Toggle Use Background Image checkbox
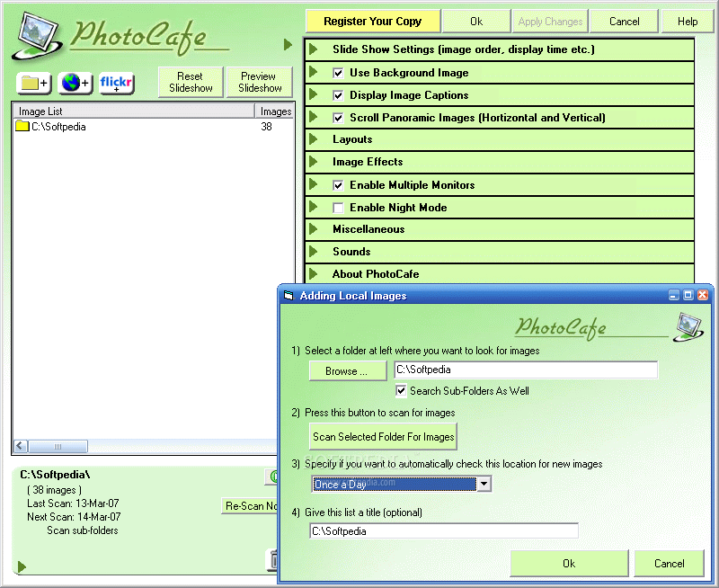This screenshot has width=719, height=588. 338,73
